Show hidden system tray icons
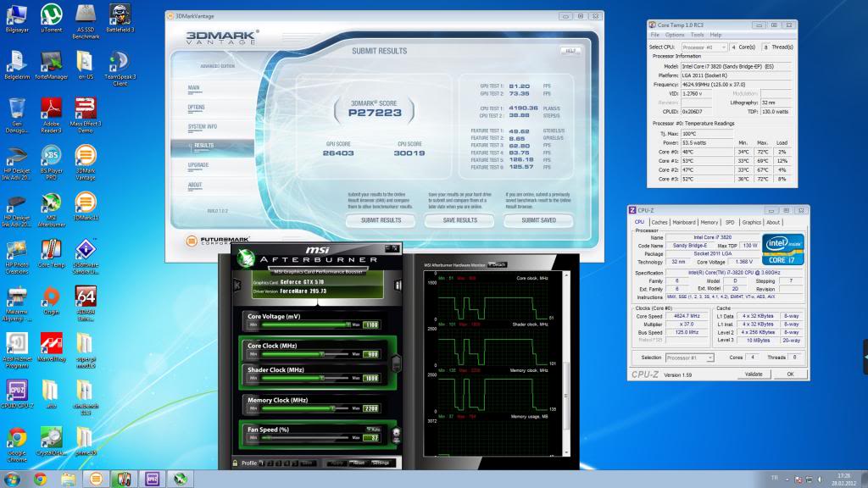This screenshot has width=868, height=488. pyautogui.click(x=787, y=480)
